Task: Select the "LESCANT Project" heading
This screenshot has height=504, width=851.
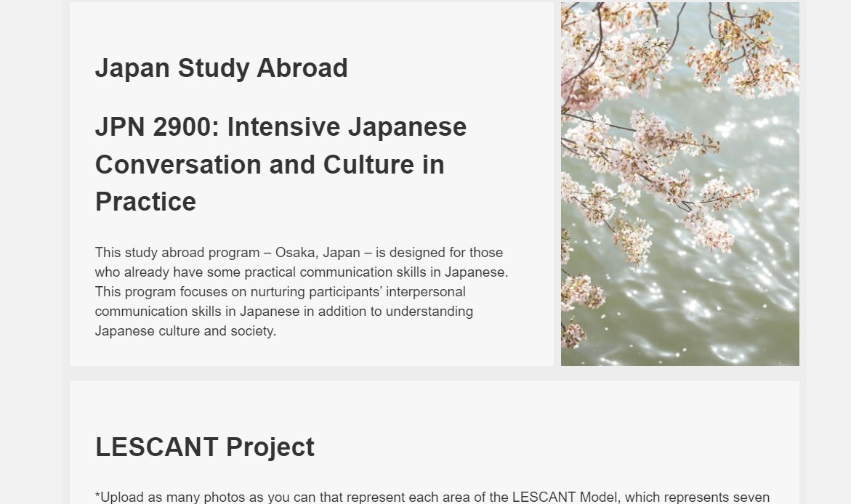Action: click(x=204, y=447)
